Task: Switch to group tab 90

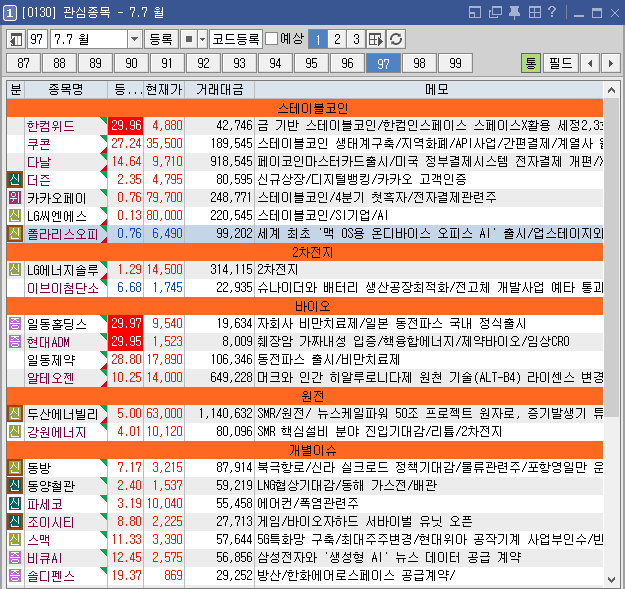Action: (x=132, y=63)
